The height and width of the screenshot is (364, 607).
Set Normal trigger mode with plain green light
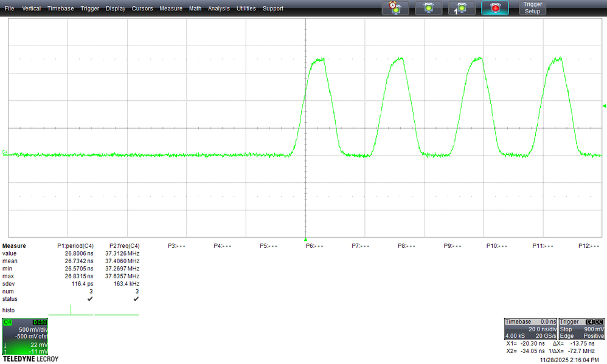point(428,8)
